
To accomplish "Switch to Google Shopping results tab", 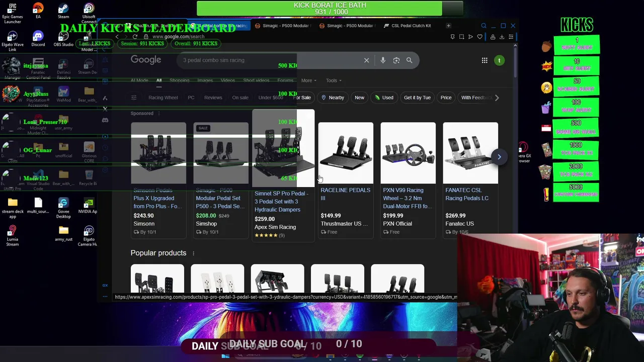I will coord(179,80).
